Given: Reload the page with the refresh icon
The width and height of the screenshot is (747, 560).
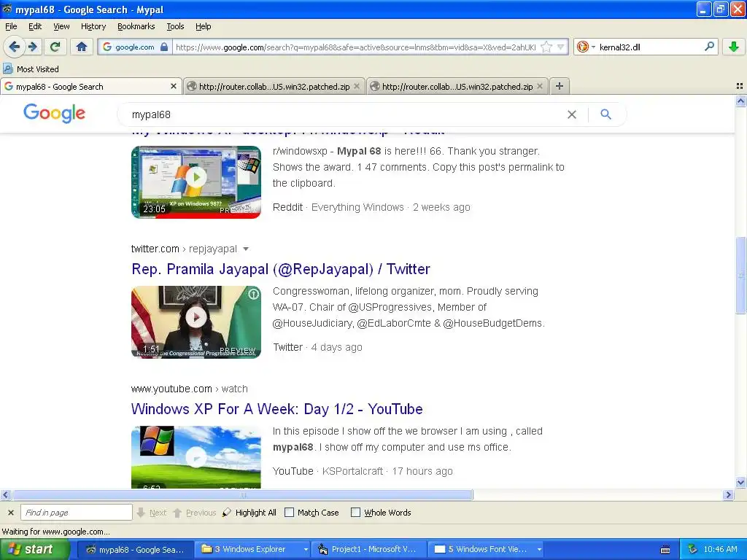Looking at the screenshot, I should (x=55, y=47).
